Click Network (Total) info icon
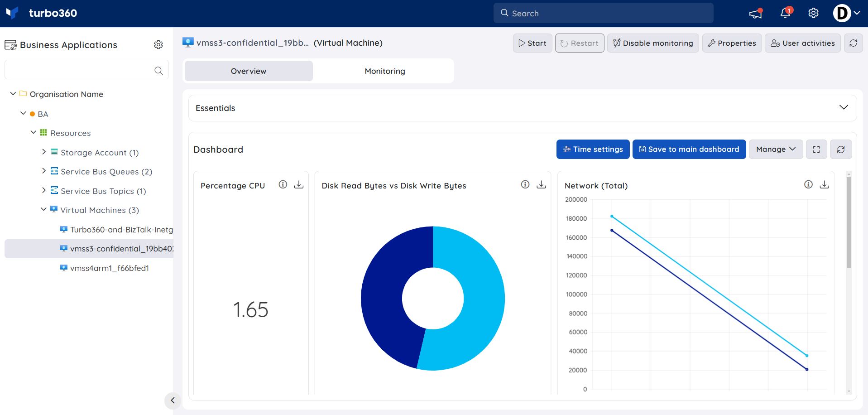The height and width of the screenshot is (415, 868). pyautogui.click(x=808, y=184)
